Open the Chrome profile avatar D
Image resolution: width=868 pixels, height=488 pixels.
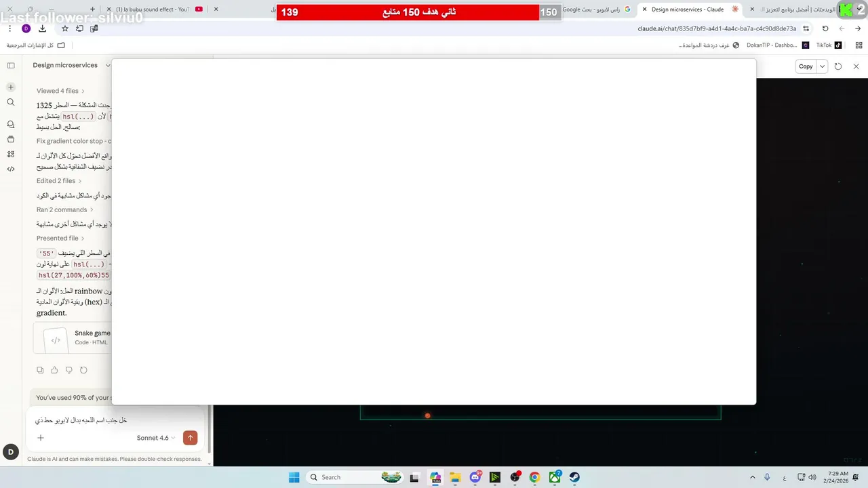click(x=26, y=28)
